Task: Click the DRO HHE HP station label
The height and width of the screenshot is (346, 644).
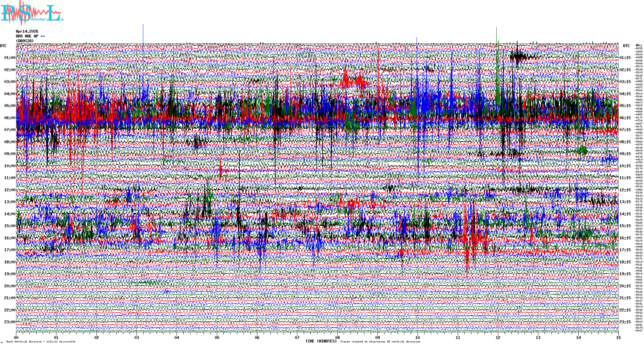Action: pyautogui.click(x=30, y=36)
